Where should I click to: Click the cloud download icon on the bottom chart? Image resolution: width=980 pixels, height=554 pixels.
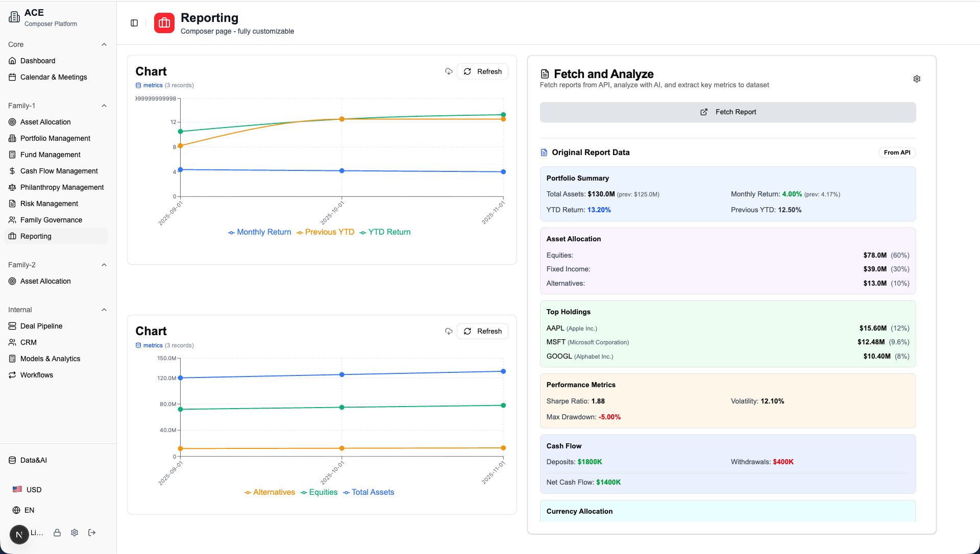click(x=449, y=331)
